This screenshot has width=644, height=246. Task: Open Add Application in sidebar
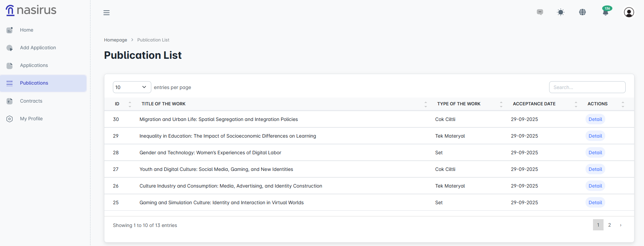tap(38, 48)
